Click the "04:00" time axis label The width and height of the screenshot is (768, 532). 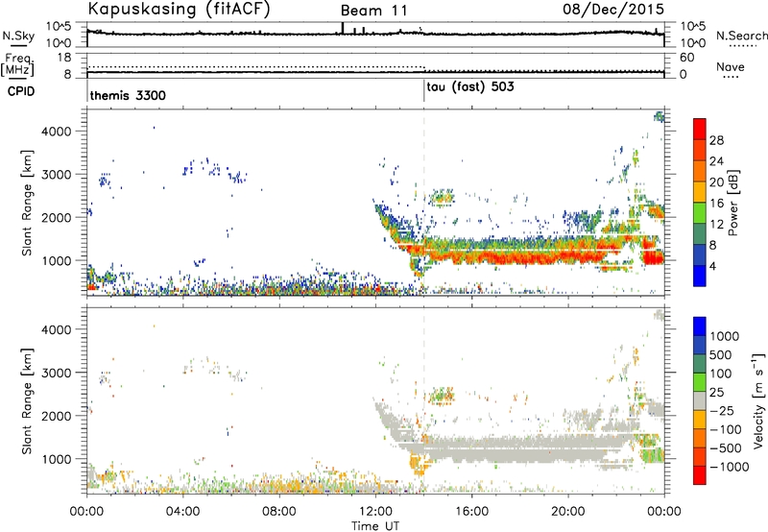(x=183, y=512)
